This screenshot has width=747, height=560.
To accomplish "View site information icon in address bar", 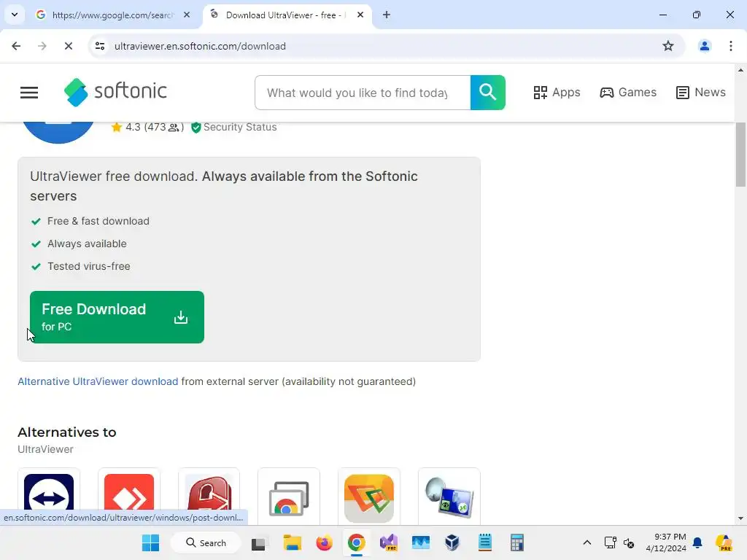I will pyautogui.click(x=100, y=46).
